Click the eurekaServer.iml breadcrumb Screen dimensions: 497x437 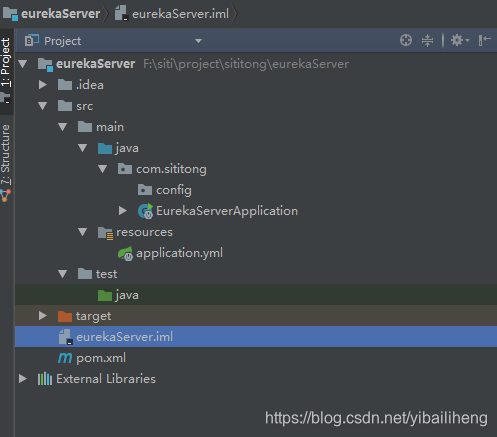(x=181, y=14)
